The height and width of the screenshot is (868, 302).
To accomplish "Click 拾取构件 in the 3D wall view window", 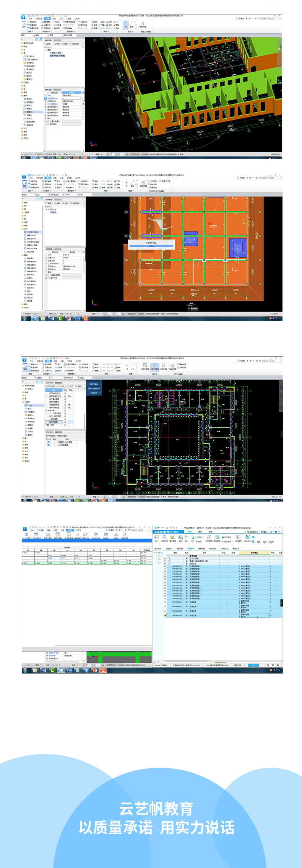I will (32, 22).
